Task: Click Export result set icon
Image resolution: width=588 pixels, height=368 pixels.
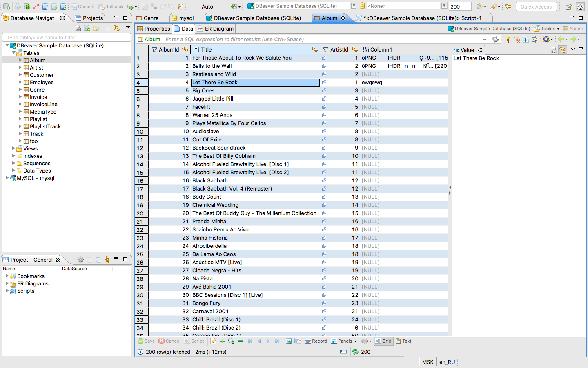Action: (289, 341)
